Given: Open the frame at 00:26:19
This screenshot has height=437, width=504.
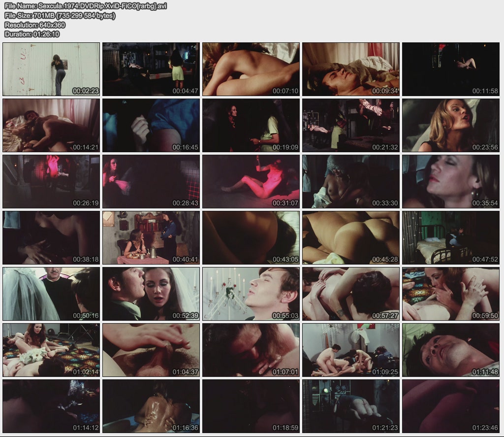Looking at the screenshot, I should point(51,181).
